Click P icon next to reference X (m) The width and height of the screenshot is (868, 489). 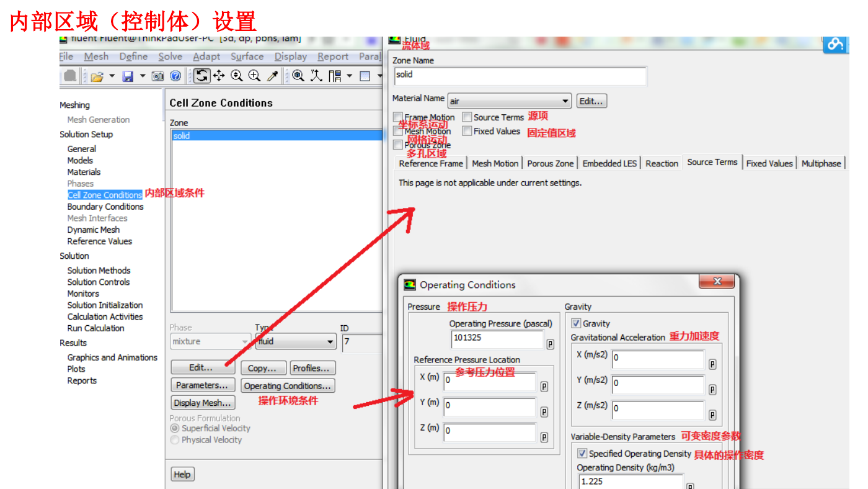[x=544, y=387]
